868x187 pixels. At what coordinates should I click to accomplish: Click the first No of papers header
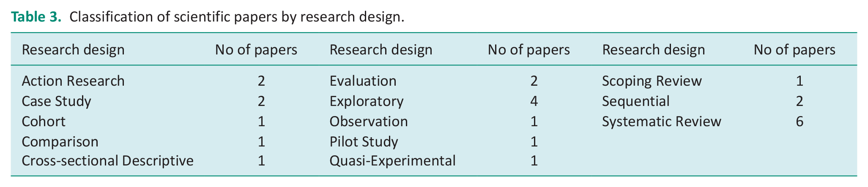tap(256, 50)
